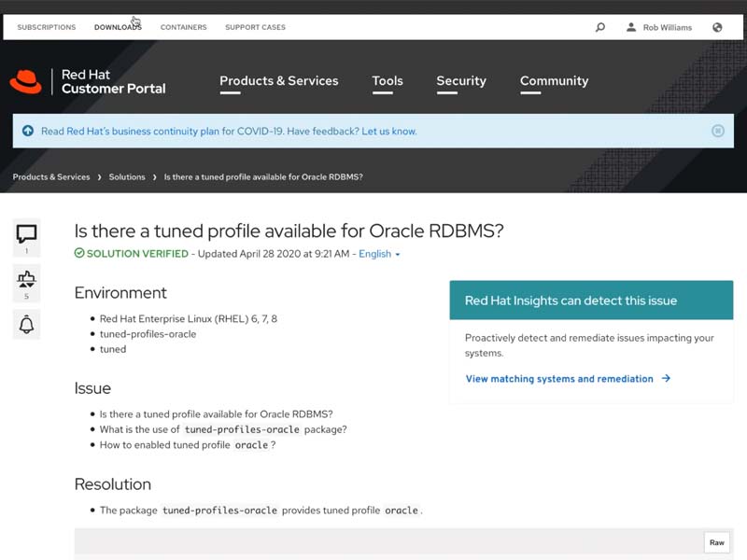The width and height of the screenshot is (747, 560).
Task: Expand the Security navigation menu
Action: pos(461,81)
